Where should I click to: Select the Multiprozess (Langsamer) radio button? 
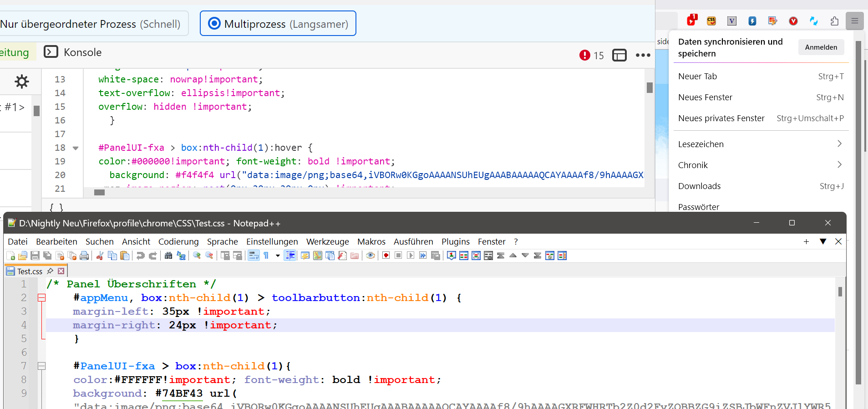tap(214, 24)
